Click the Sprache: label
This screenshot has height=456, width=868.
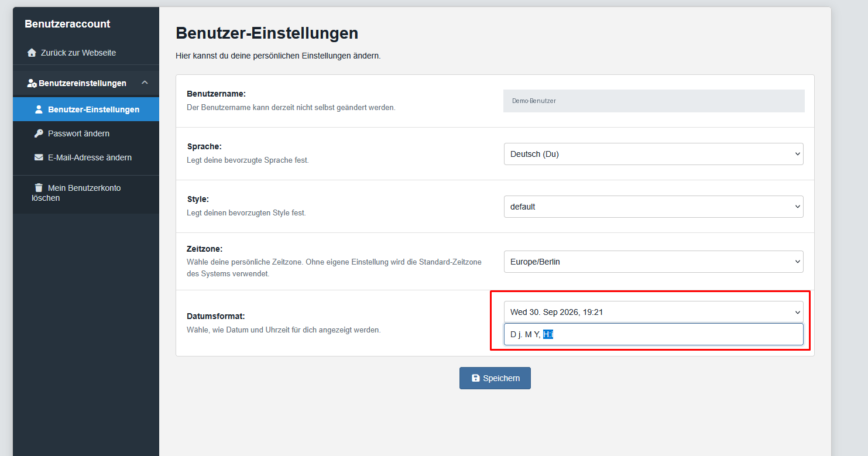[204, 146]
